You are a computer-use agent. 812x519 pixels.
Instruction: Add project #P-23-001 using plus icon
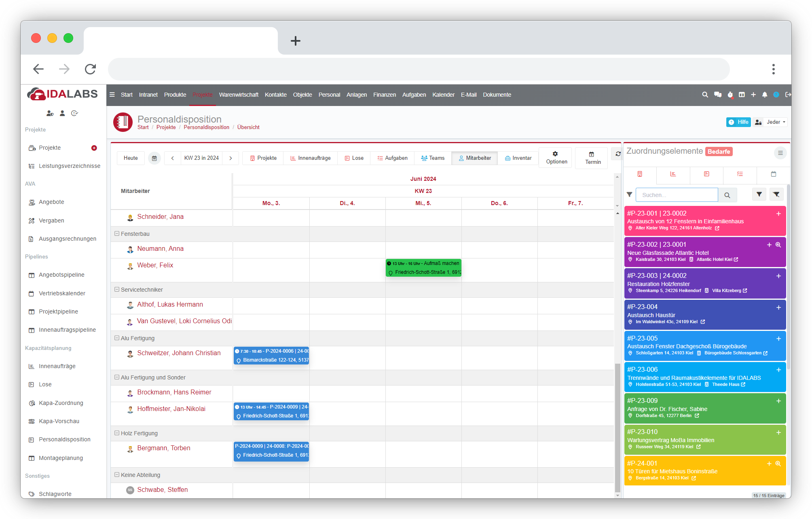click(778, 214)
